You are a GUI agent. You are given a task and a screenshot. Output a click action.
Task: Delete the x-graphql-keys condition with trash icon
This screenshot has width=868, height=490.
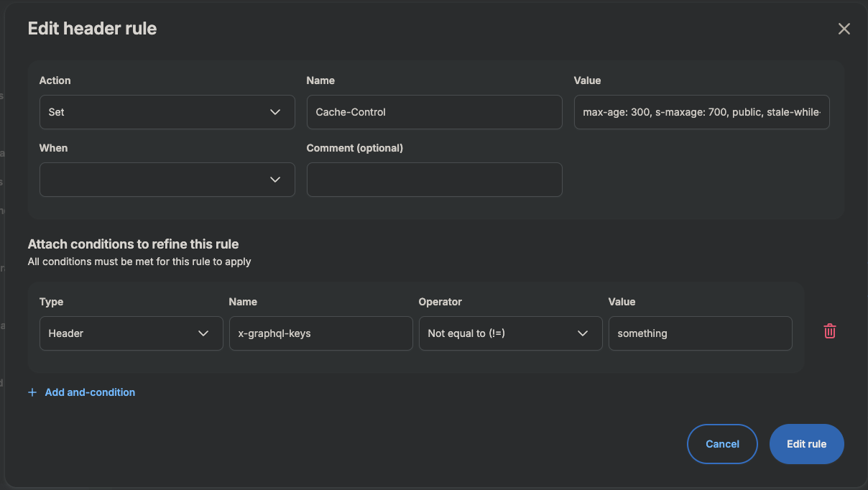tap(830, 331)
